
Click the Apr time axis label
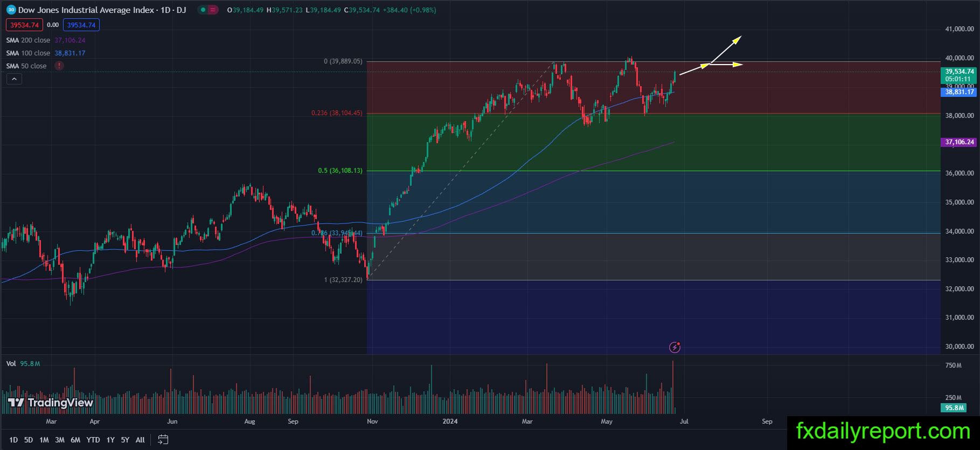click(x=94, y=421)
